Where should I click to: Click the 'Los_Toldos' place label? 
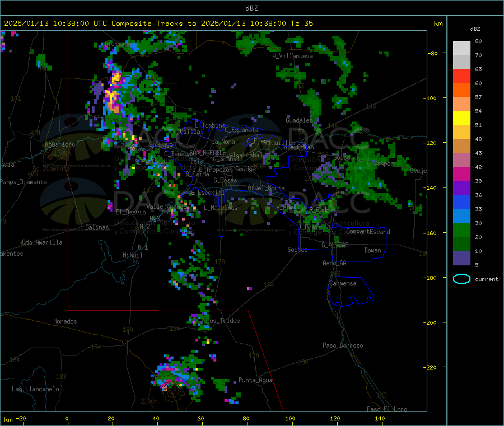coord(223,321)
